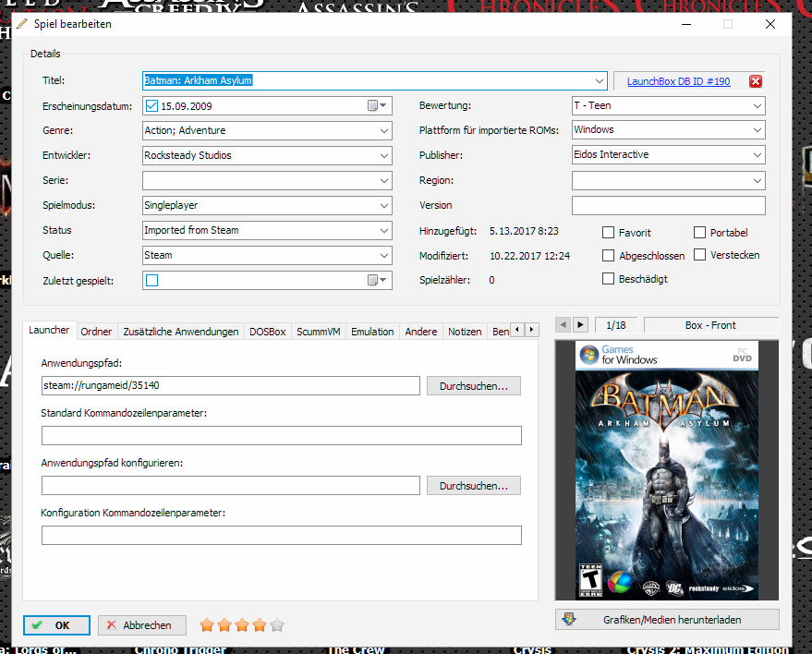Click the Anwendungspfad konfigurieren input field
Image resolution: width=812 pixels, height=654 pixels.
pos(230,486)
